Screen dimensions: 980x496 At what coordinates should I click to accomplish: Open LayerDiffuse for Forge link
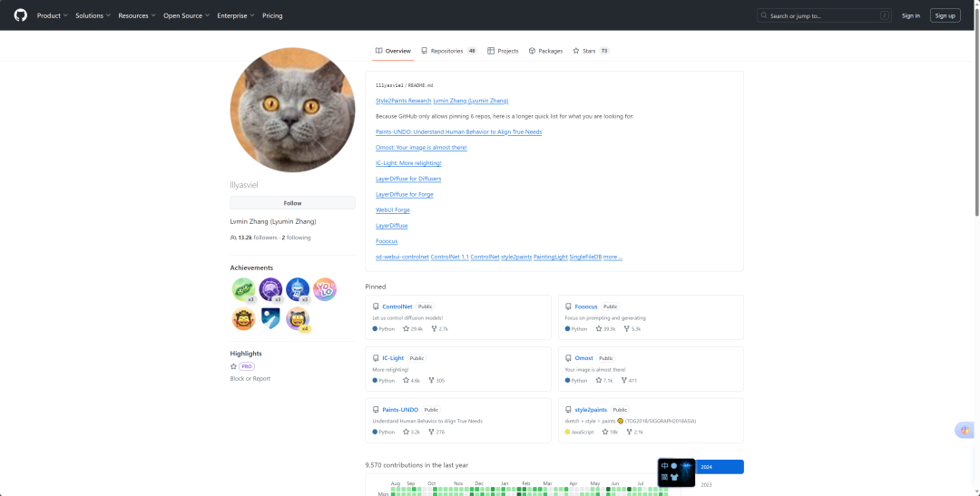405,194
